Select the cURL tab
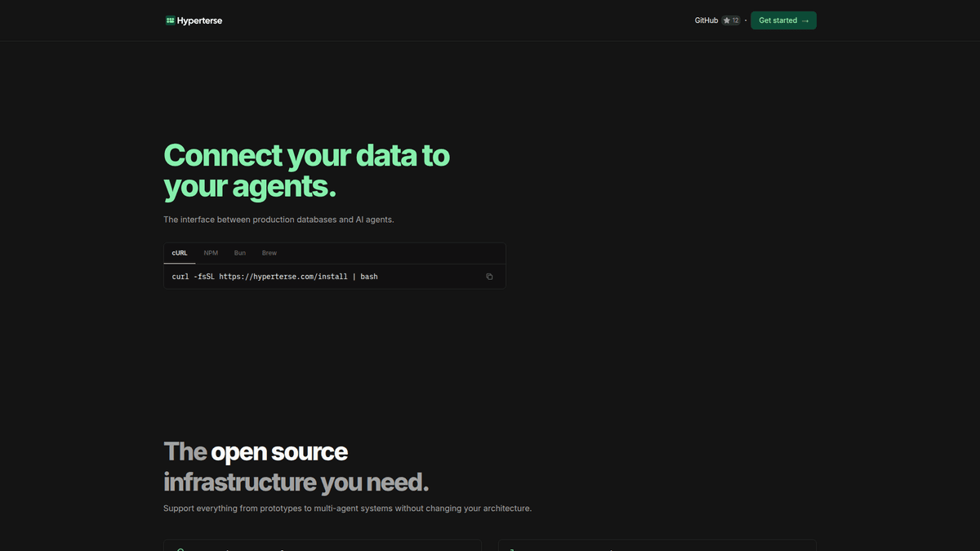Image resolution: width=980 pixels, height=551 pixels. click(x=179, y=252)
